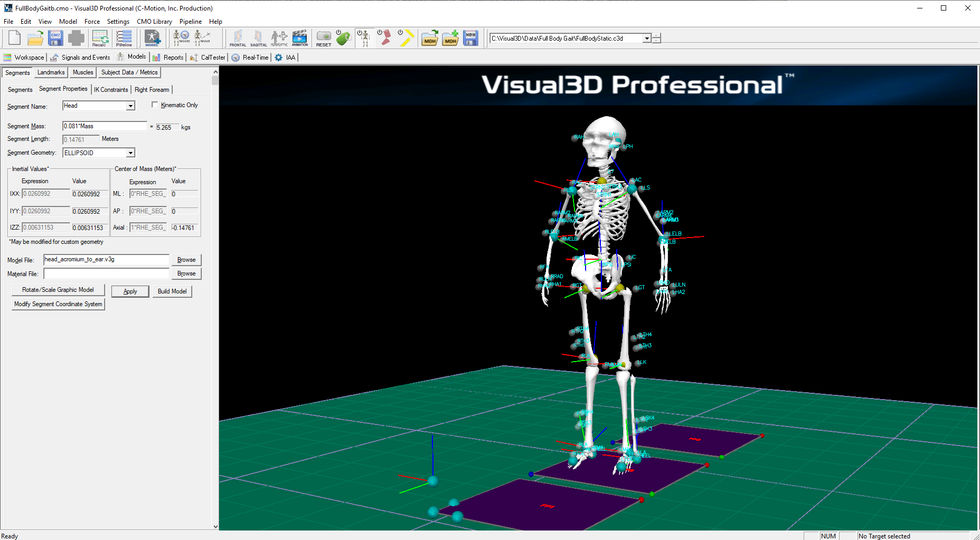Click the RESET camera icon
The height and width of the screenshot is (540, 980).
click(324, 38)
